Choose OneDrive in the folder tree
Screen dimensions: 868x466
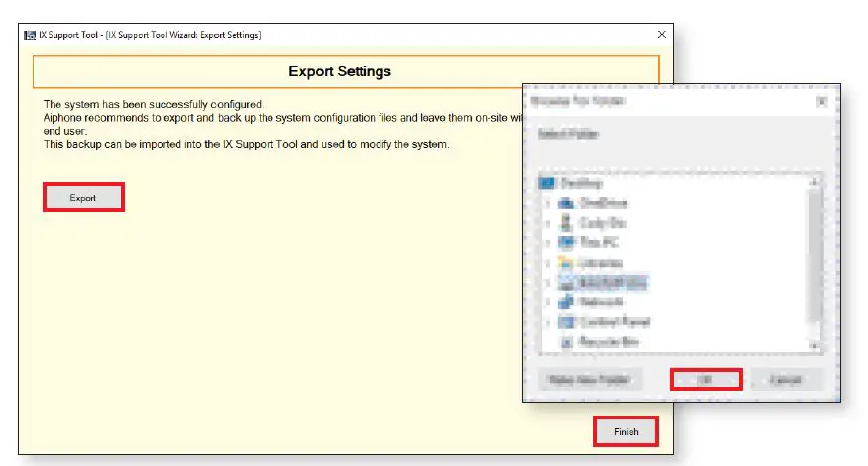[x=603, y=203]
